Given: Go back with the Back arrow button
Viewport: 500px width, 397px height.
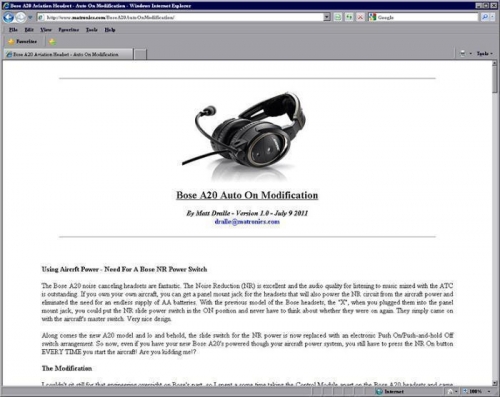Looking at the screenshot, I should click(x=9, y=17).
